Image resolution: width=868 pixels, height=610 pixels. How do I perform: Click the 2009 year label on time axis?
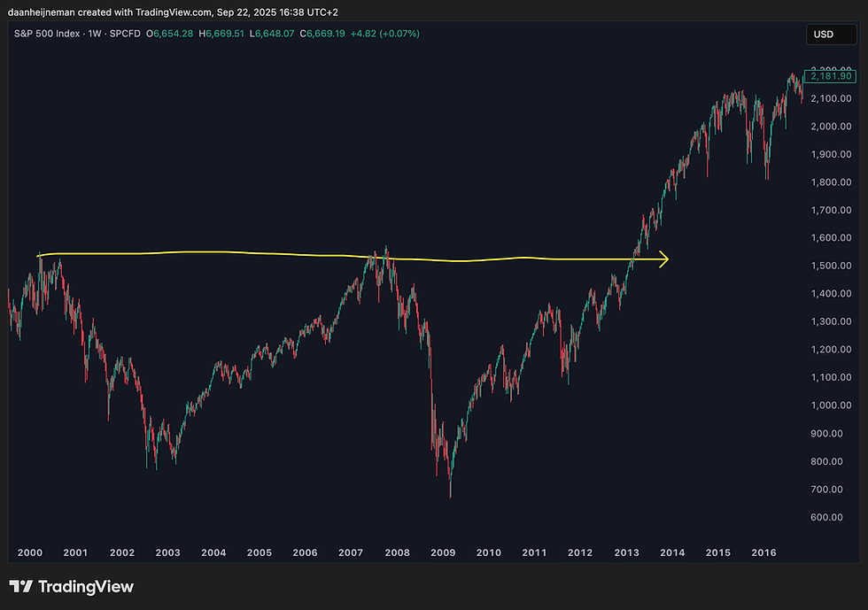[443, 552]
